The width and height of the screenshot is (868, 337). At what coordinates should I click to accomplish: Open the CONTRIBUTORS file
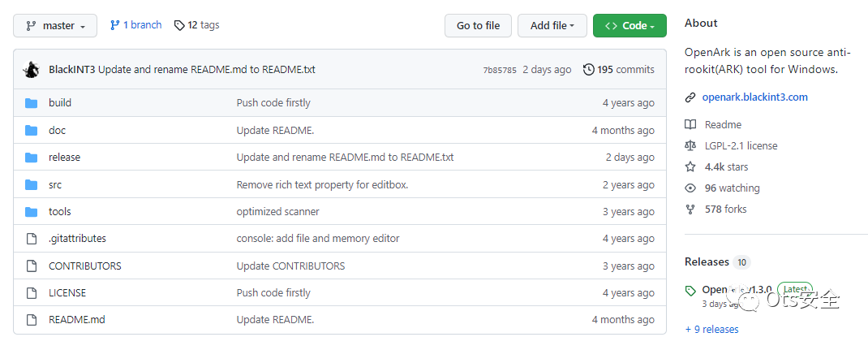click(85, 266)
